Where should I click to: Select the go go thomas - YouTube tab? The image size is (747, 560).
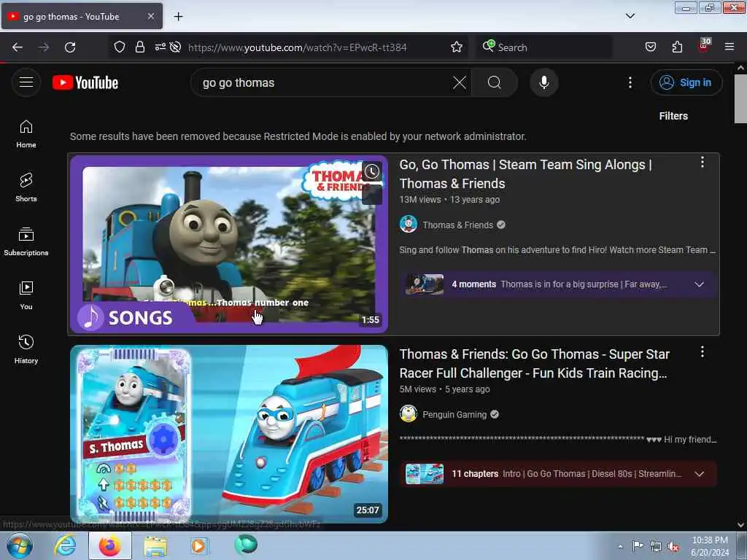[x=82, y=17]
